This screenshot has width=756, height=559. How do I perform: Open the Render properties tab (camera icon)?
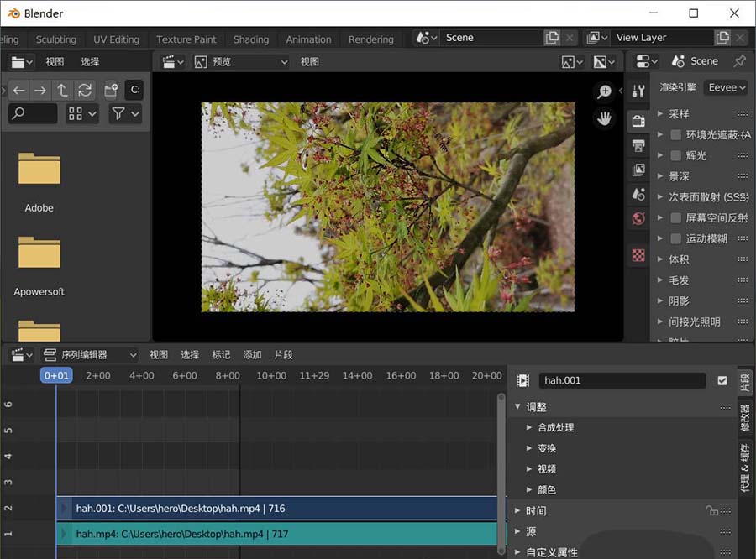click(x=638, y=122)
